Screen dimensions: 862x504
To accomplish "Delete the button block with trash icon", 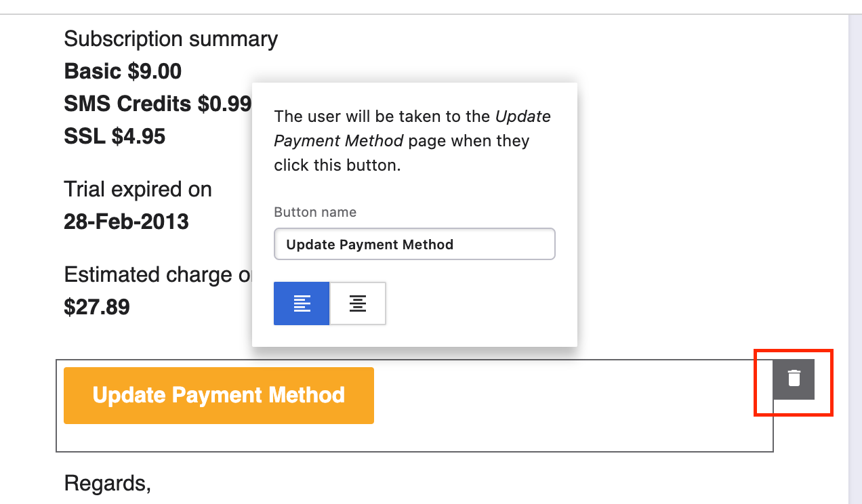I will [794, 379].
